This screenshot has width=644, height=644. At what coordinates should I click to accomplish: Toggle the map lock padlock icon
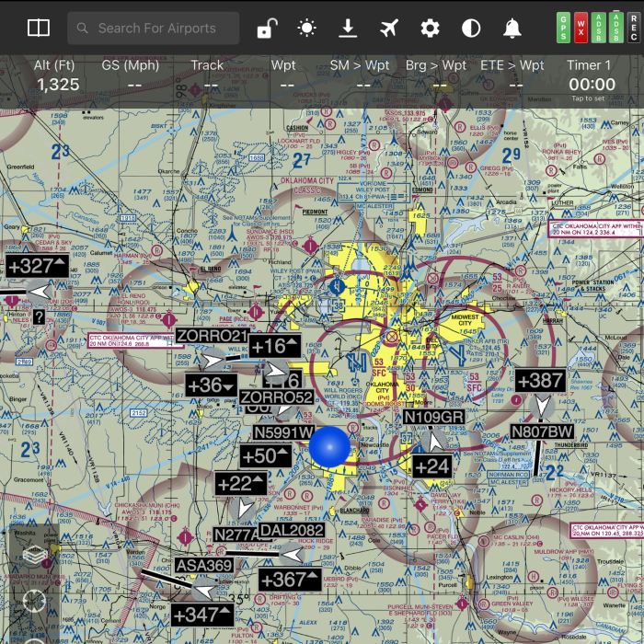pyautogui.click(x=267, y=29)
